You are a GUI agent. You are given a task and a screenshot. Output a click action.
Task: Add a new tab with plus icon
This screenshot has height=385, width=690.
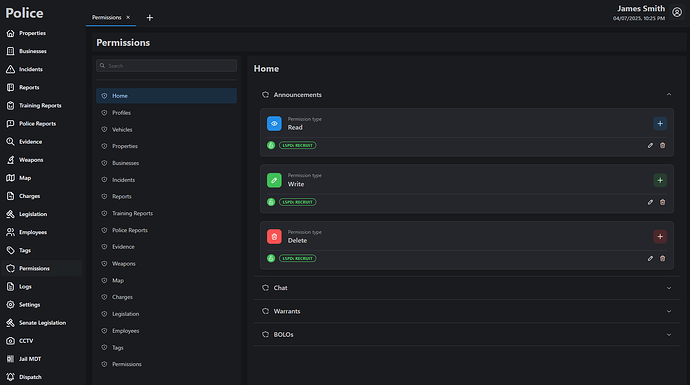click(150, 18)
